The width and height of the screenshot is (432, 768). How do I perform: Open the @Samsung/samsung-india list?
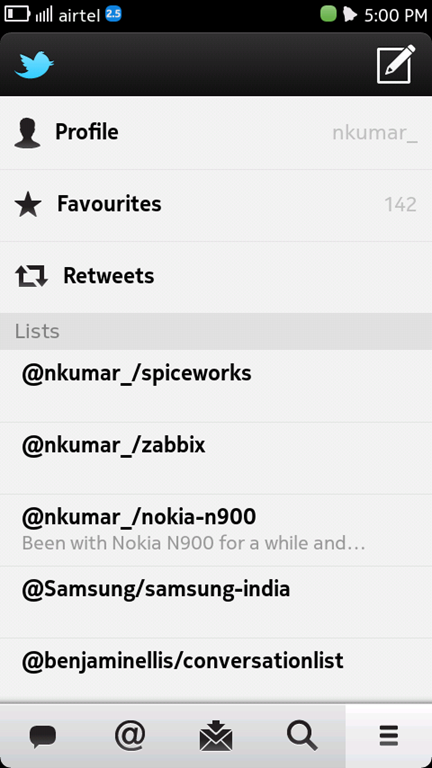coord(216,602)
